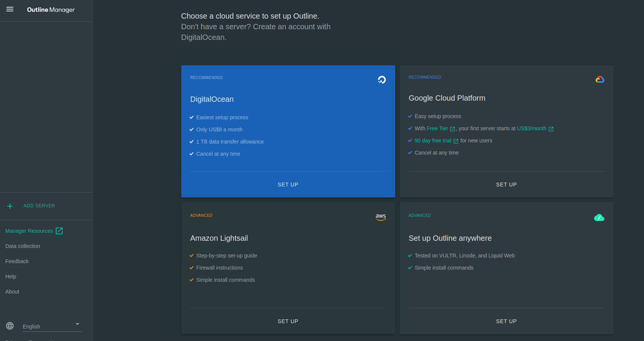This screenshot has height=341, width=644.
Task: Click the green Outline cloud icon
Action: pyautogui.click(x=599, y=218)
